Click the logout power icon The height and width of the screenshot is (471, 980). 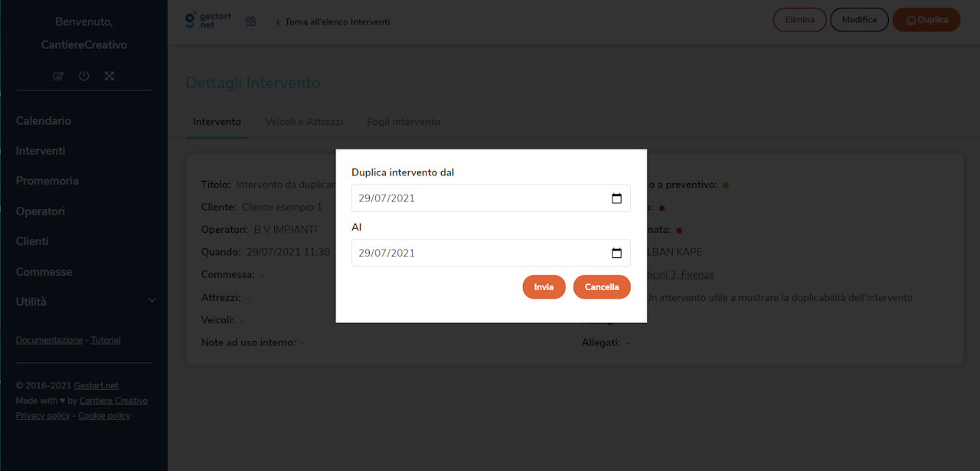(x=83, y=76)
